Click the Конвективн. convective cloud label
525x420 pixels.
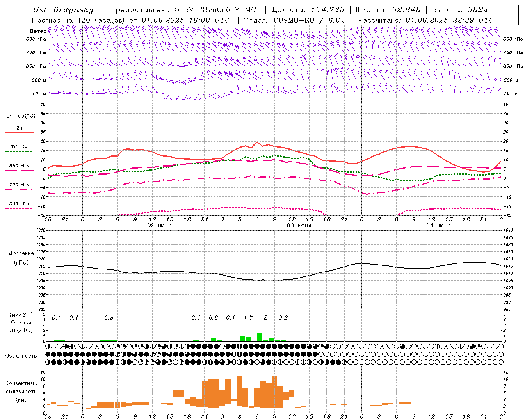(x=21, y=383)
